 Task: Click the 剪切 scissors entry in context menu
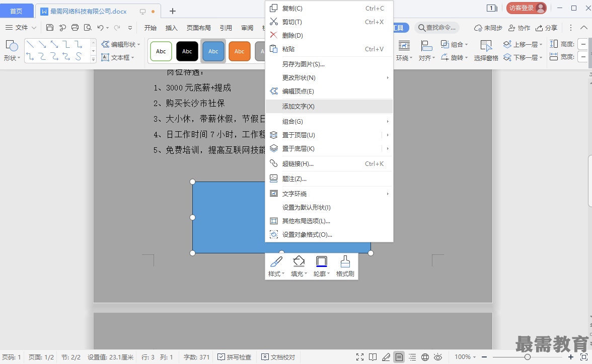click(329, 22)
